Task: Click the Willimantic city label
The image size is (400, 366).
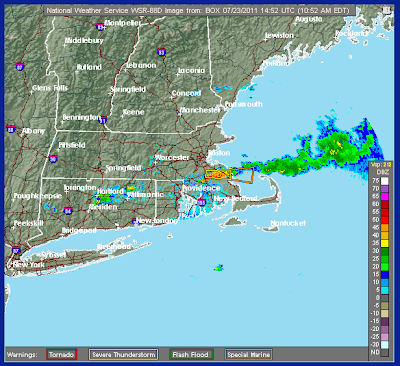Action: (145, 194)
